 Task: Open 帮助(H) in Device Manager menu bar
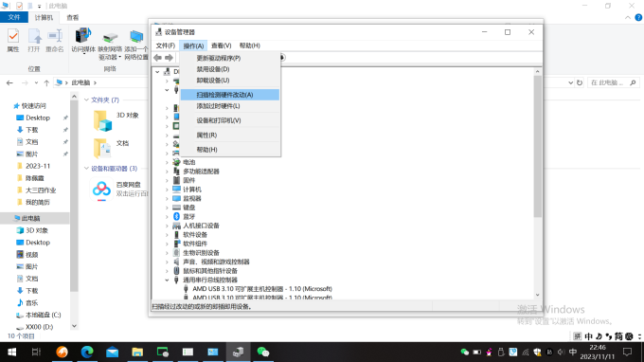click(x=249, y=45)
